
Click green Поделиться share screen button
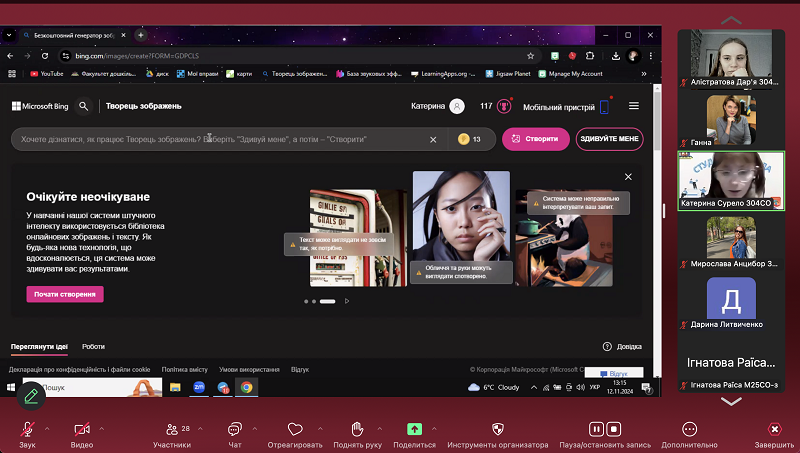[414, 429]
